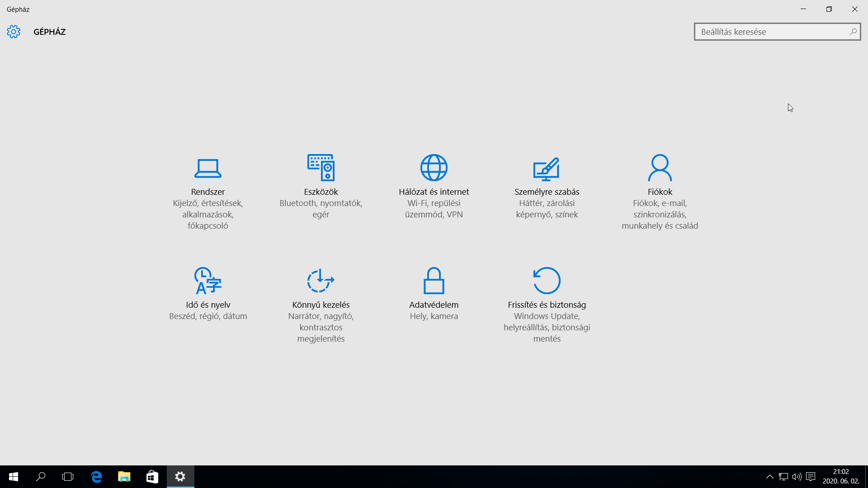Viewport: 868px width, 488px height.
Task: Open Fiókok person icon
Action: point(660,168)
